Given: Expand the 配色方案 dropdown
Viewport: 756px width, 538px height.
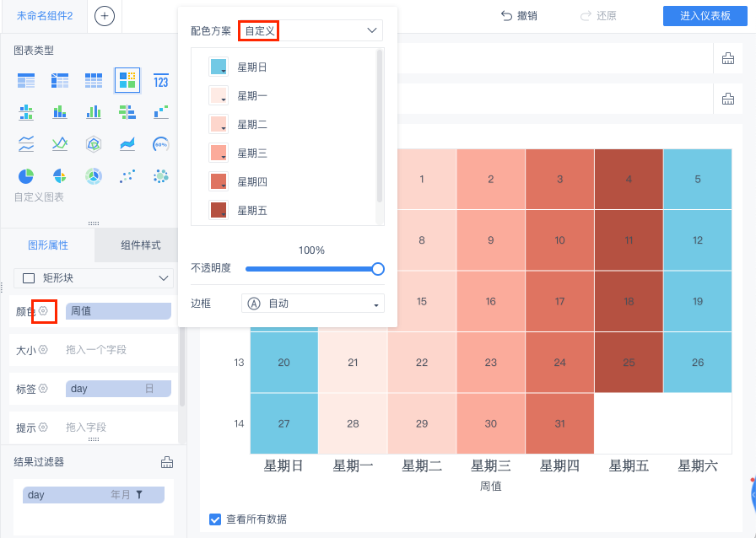Looking at the screenshot, I should [x=310, y=30].
